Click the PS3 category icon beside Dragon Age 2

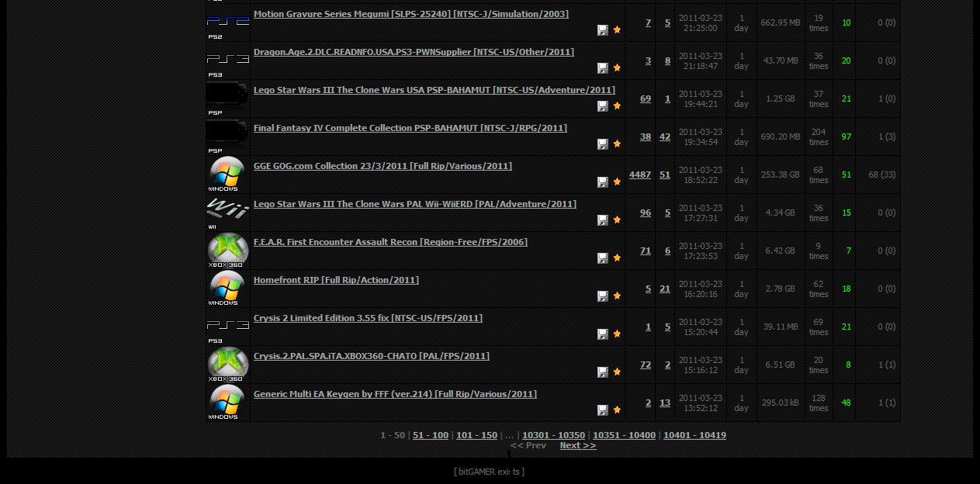pos(228,60)
